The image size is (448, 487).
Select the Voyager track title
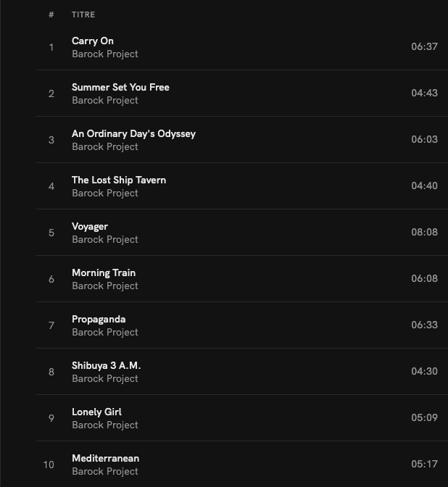90,227
